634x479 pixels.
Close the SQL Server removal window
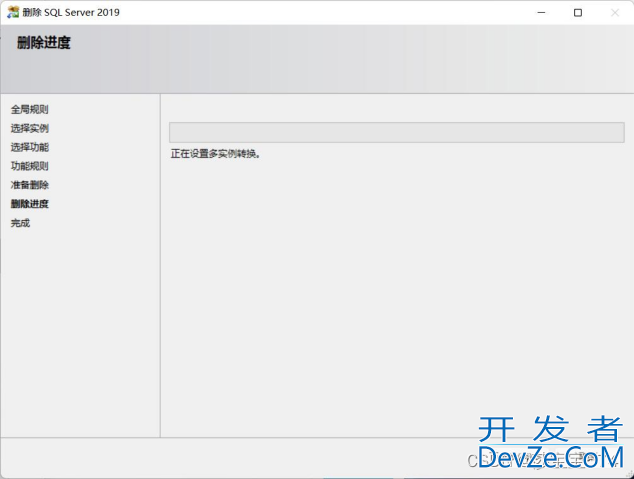pyautogui.click(x=615, y=13)
